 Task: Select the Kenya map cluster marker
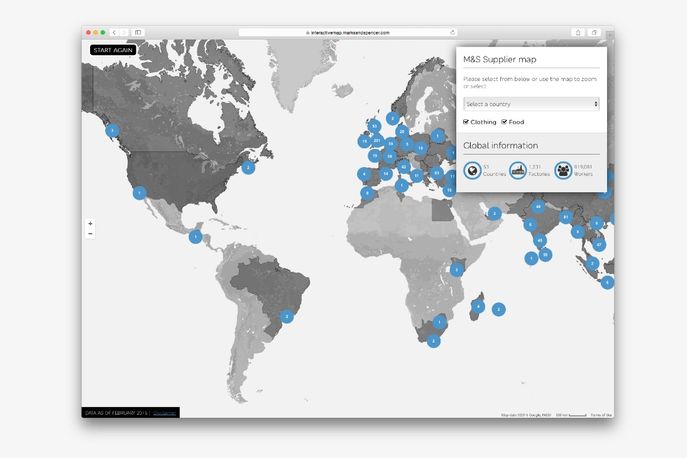click(457, 269)
